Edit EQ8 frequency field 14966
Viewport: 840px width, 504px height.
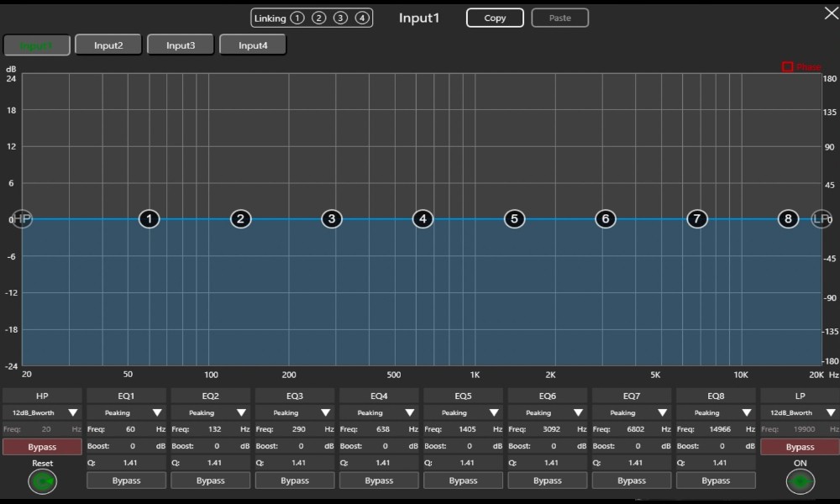720,429
